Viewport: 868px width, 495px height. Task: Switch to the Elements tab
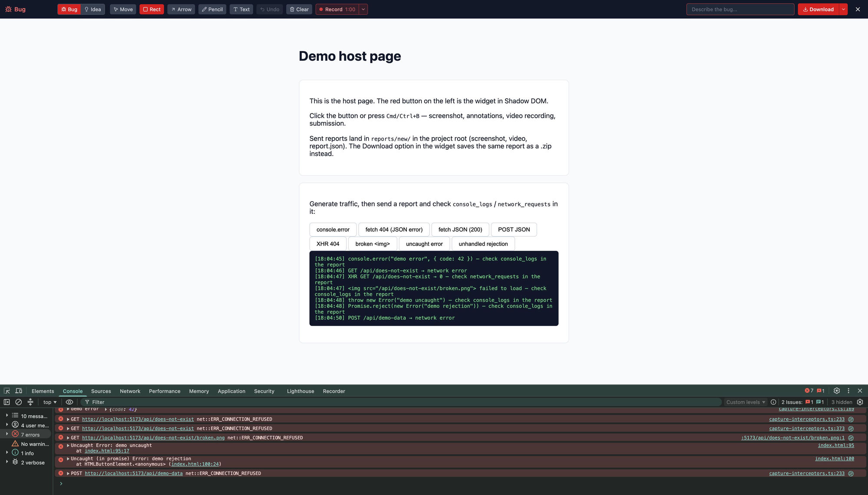pos(43,391)
